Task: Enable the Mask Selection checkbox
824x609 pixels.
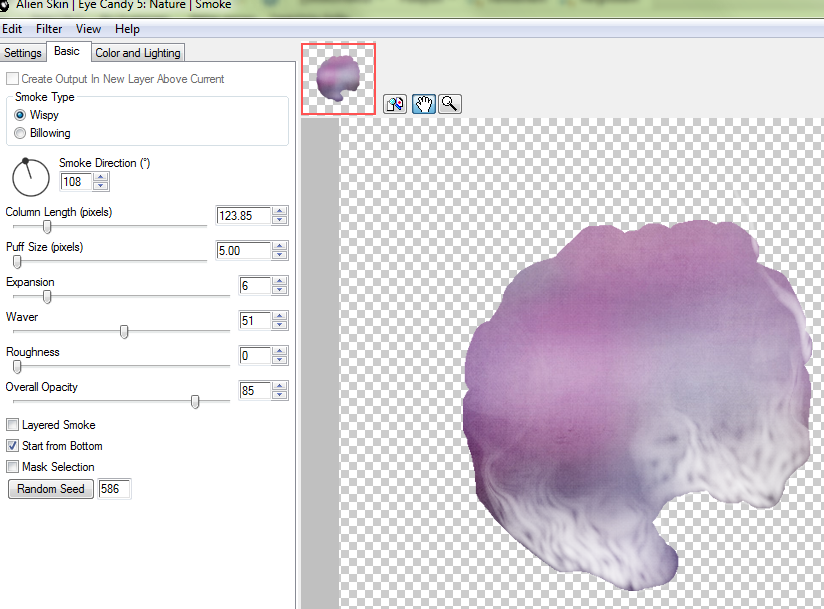Action: [13, 467]
